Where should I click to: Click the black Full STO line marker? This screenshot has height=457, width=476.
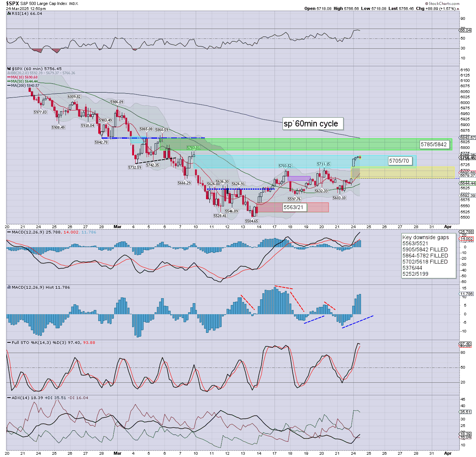9,342
